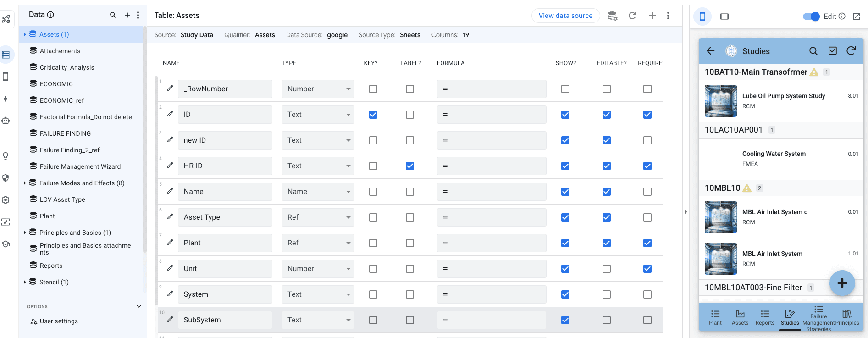Screen dimensions: 868x338
Task: Edit the HR-ID column with pencil icon
Action: click(x=170, y=165)
